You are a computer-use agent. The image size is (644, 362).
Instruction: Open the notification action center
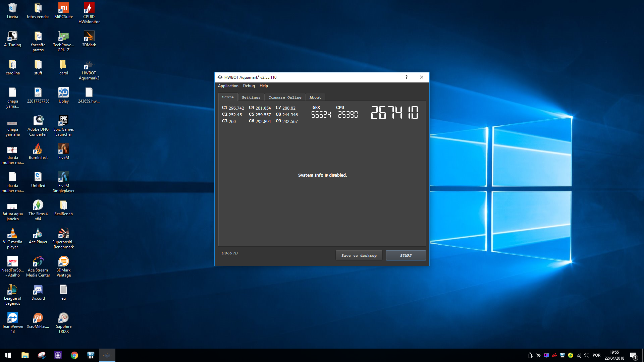[633, 355]
